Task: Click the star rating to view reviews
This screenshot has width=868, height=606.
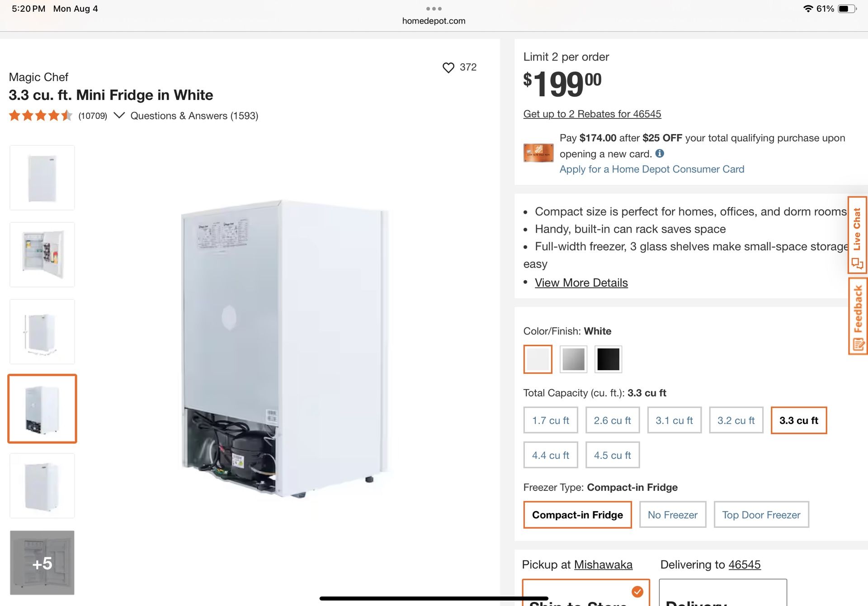Action: click(40, 115)
